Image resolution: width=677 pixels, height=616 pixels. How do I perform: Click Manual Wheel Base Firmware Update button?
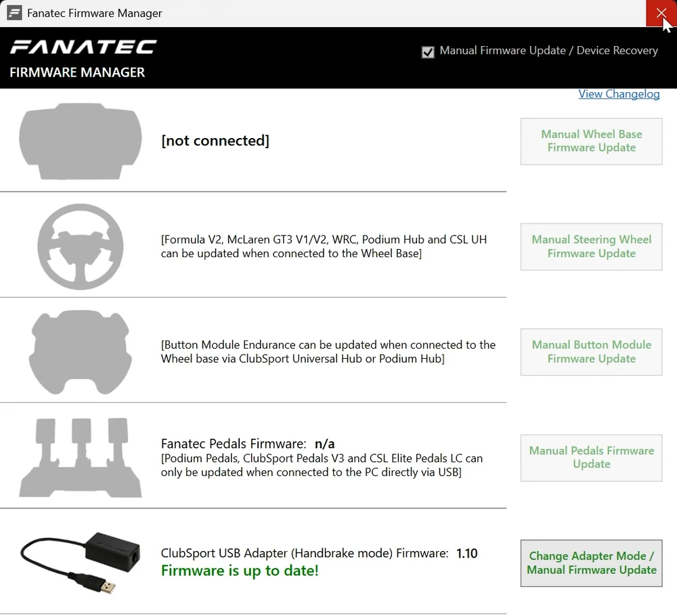591,141
